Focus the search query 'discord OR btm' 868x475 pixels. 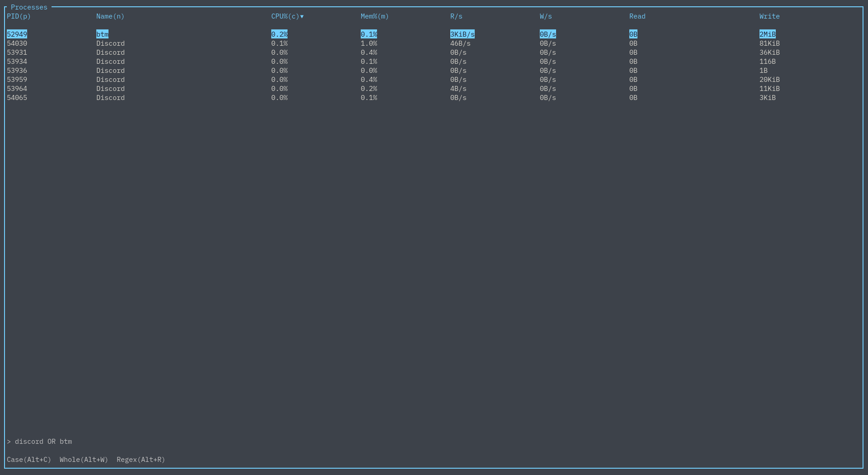coord(43,442)
